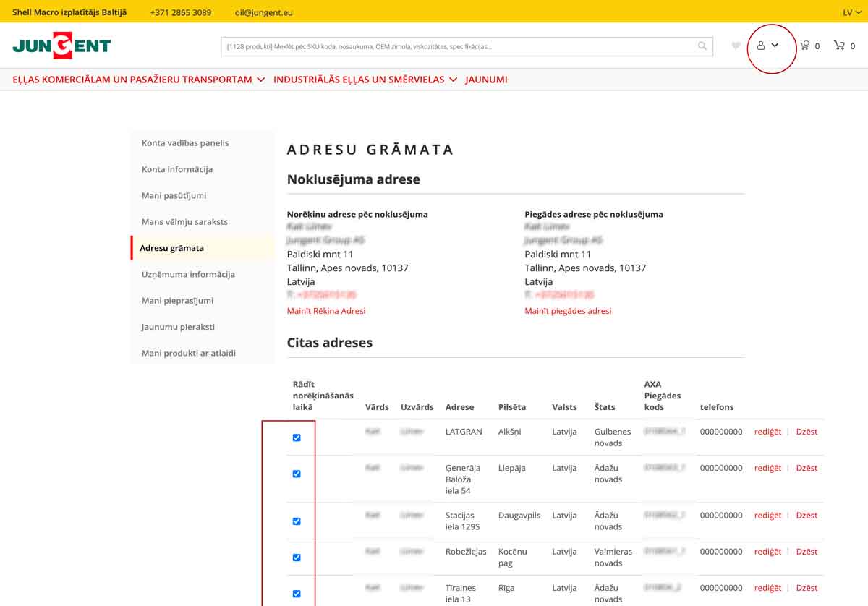Click Piegādes adrese pēc noklusējuma label
The image size is (868, 606).
tap(594, 214)
